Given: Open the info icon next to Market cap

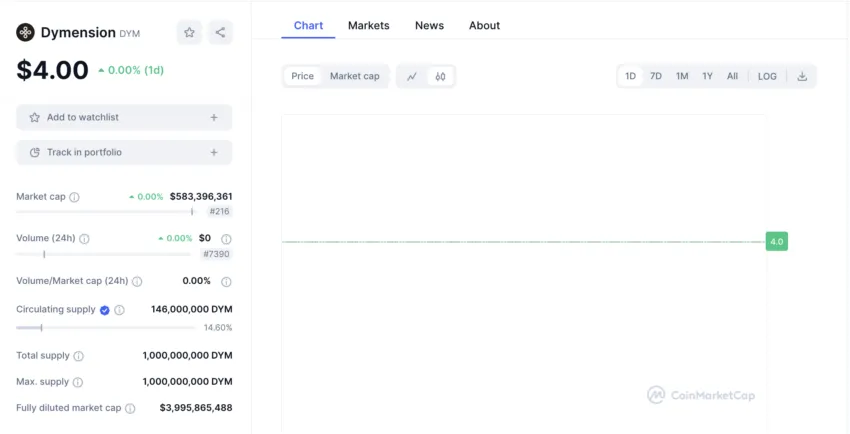Looking at the screenshot, I should [74, 197].
